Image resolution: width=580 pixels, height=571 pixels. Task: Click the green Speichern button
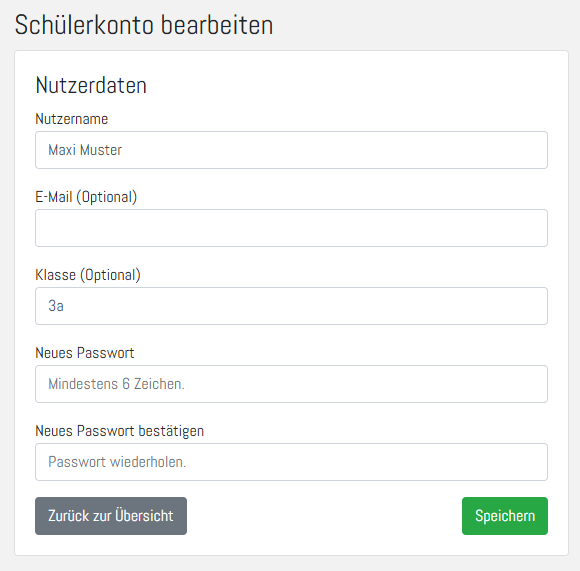505,516
